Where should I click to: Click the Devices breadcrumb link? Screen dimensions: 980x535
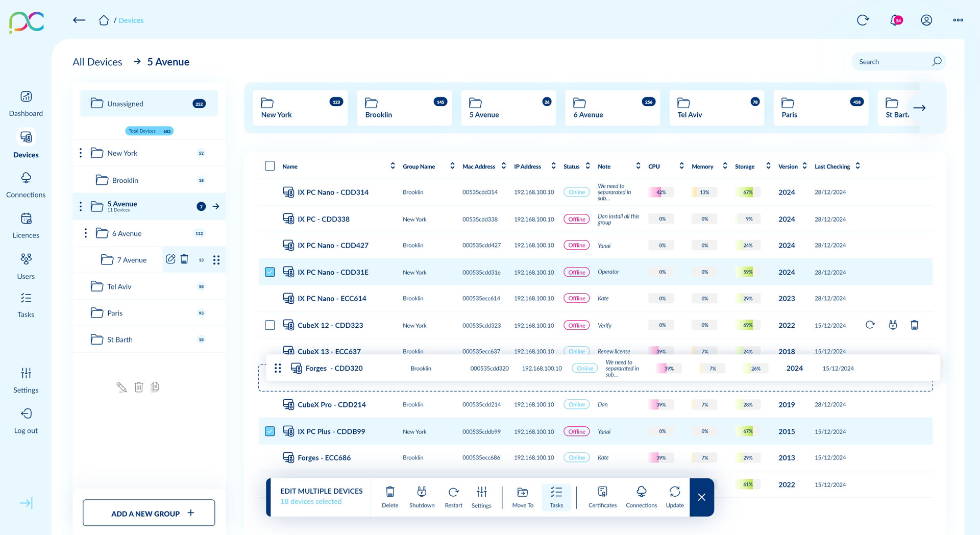[131, 20]
